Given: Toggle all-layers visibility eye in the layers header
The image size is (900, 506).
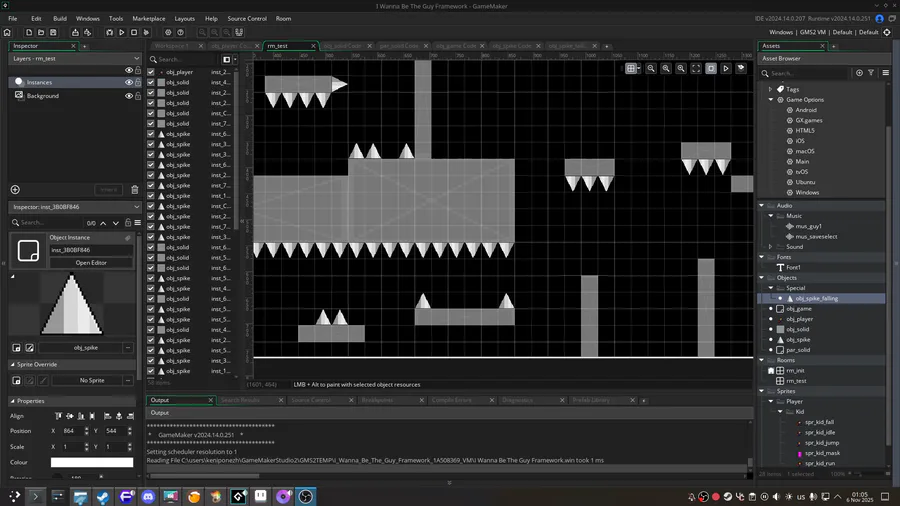Looking at the screenshot, I should coord(129,71).
